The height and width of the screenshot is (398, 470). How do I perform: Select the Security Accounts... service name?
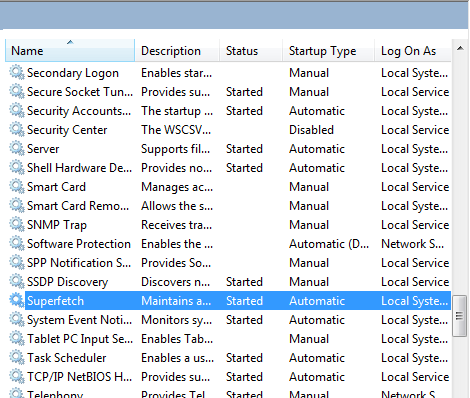(x=79, y=111)
